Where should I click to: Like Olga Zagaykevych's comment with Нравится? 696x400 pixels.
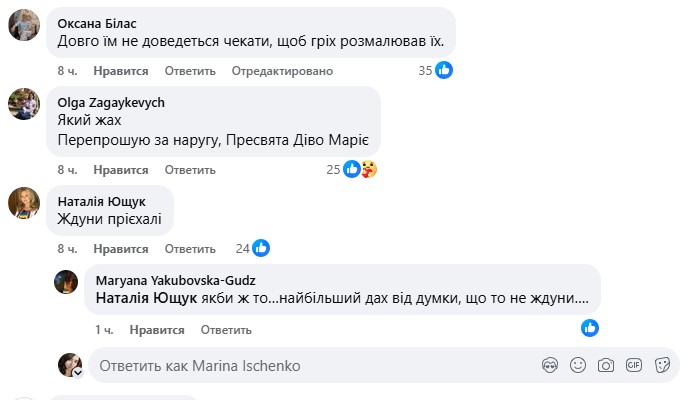(121, 170)
